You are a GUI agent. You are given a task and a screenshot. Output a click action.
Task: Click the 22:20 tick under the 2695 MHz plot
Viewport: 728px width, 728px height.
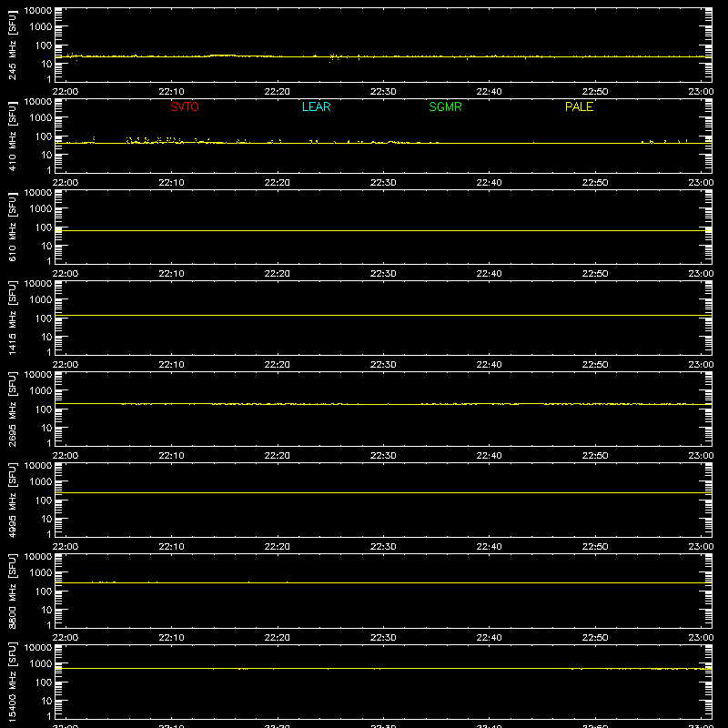pyautogui.click(x=278, y=456)
